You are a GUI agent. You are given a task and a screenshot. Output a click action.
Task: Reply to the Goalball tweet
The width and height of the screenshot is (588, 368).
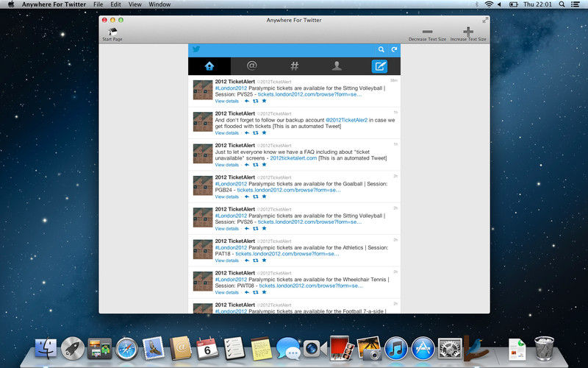click(247, 197)
